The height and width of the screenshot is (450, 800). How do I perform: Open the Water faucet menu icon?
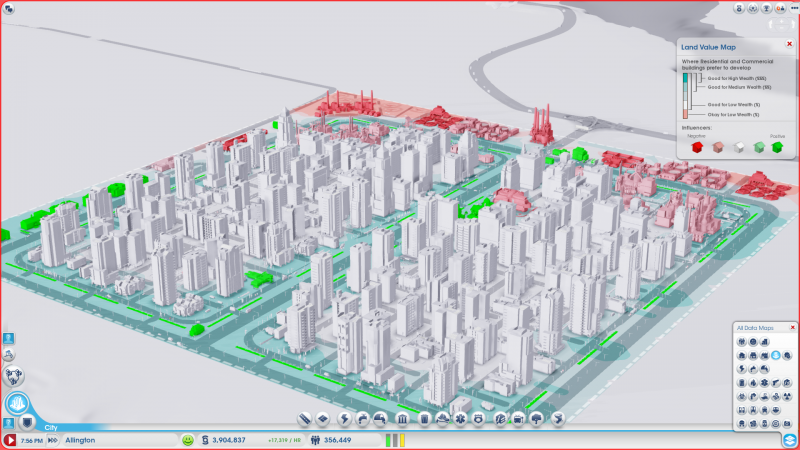(x=362, y=418)
